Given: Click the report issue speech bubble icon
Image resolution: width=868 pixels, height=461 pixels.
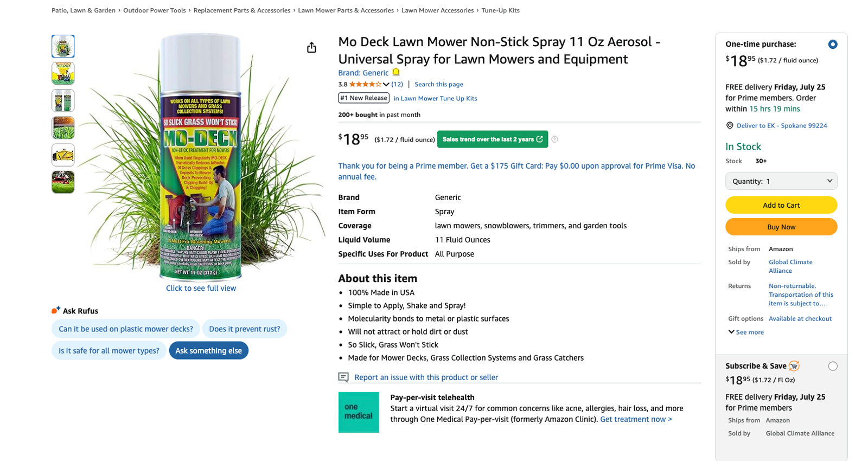Looking at the screenshot, I should coord(343,377).
